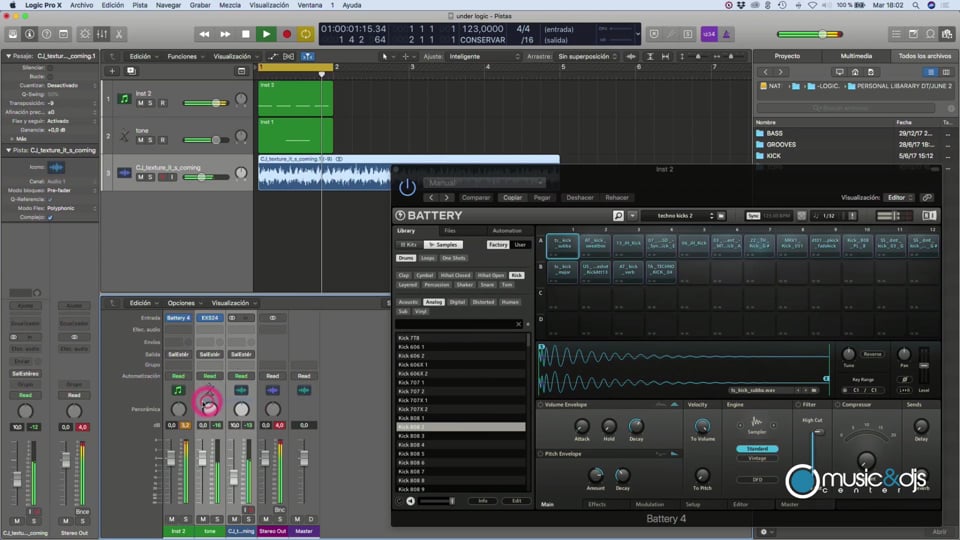Screen dimensions: 960x540
Task: Select Todos los archivos tab
Action: click(x=924, y=56)
